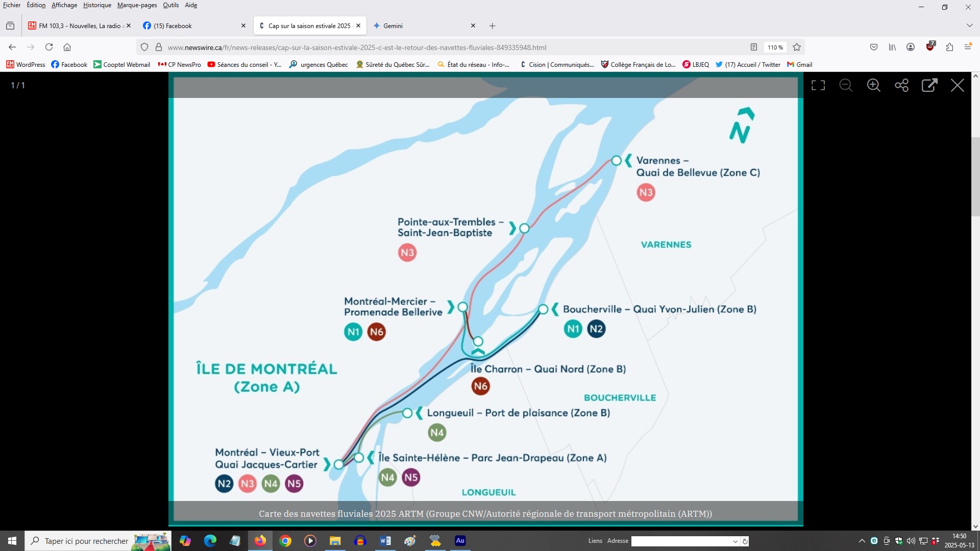Image resolution: width=980 pixels, height=551 pixels.
Task: Enter fullscreen in the image viewer
Action: click(x=818, y=85)
